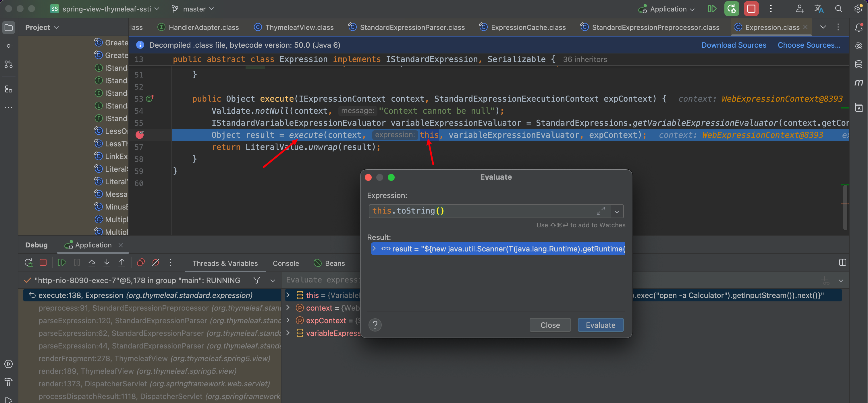The width and height of the screenshot is (868, 403).
Task: Open Evaluate dialog help question mark
Action: 375,325
